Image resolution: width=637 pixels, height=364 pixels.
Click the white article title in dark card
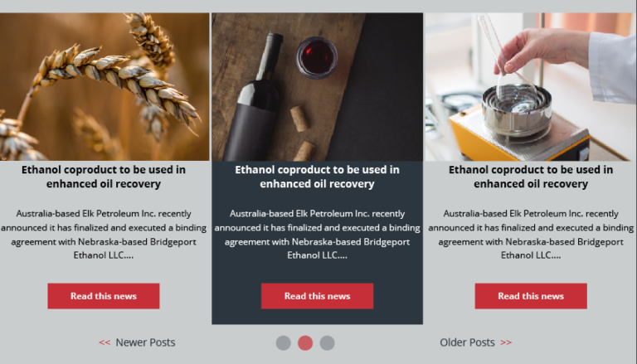pyautogui.click(x=318, y=177)
